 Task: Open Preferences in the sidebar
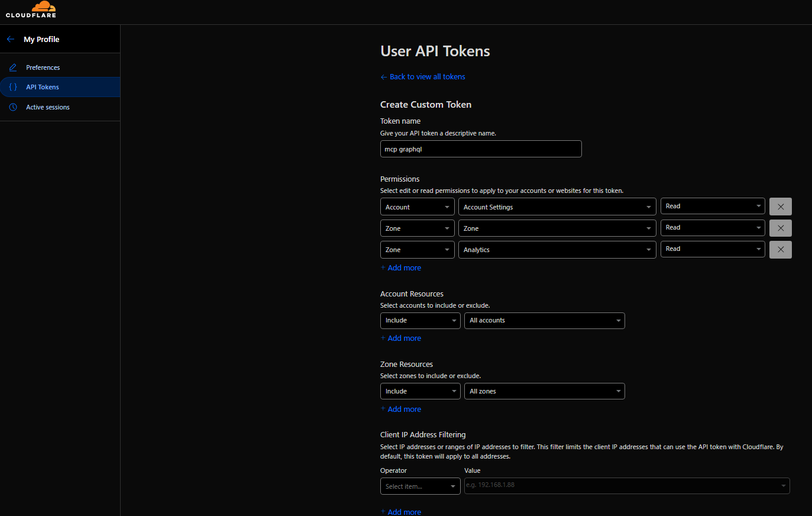[43, 67]
